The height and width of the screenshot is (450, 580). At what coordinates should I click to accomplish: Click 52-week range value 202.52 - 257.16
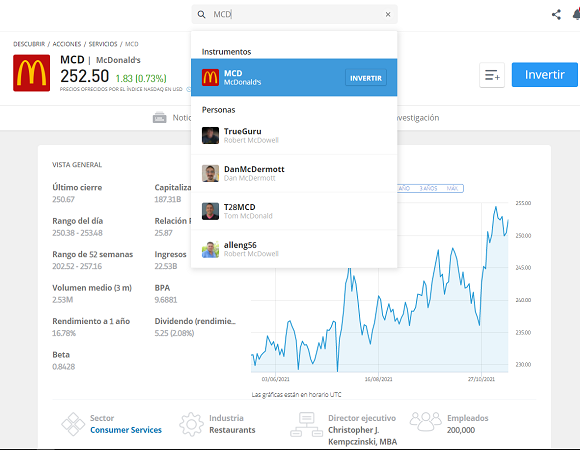click(77, 266)
